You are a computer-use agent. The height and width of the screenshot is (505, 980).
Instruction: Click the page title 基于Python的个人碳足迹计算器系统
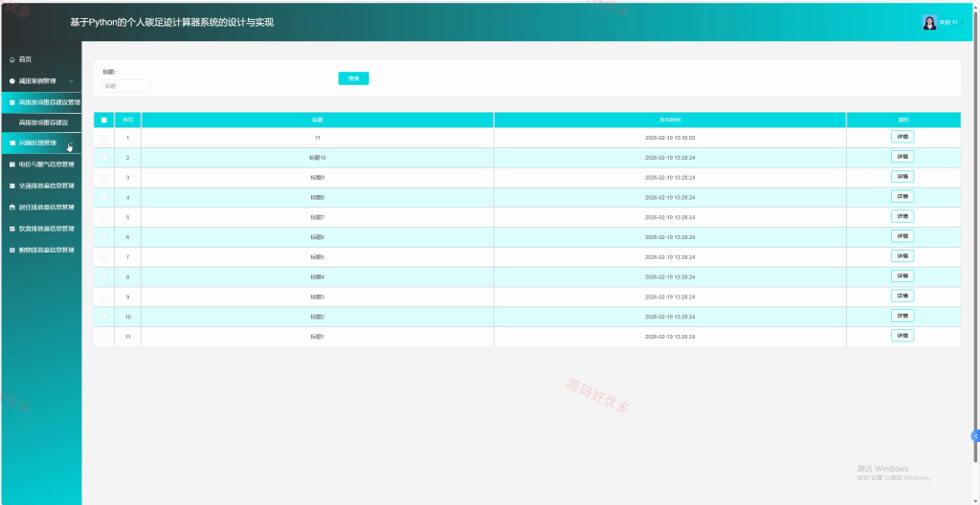tap(172, 23)
